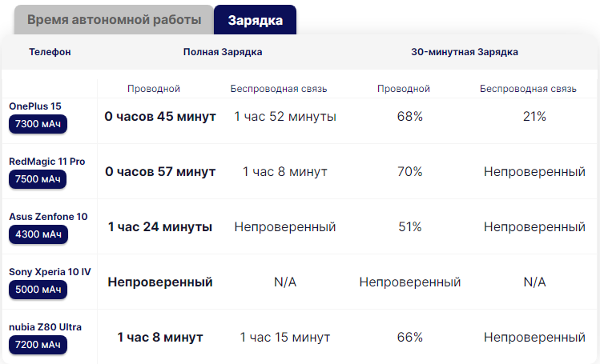This screenshot has height=364, width=600.
Task: Open the OnePlus 15 phone link
Action: click(x=35, y=106)
